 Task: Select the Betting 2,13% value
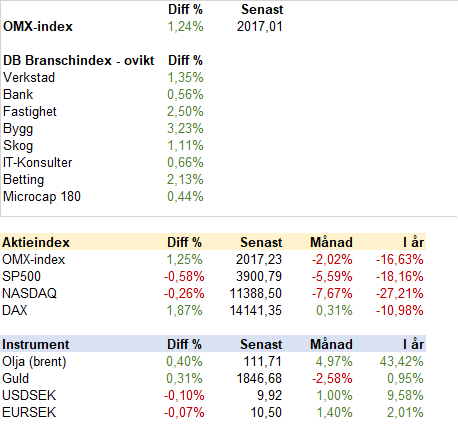pyautogui.click(x=185, y=180)
